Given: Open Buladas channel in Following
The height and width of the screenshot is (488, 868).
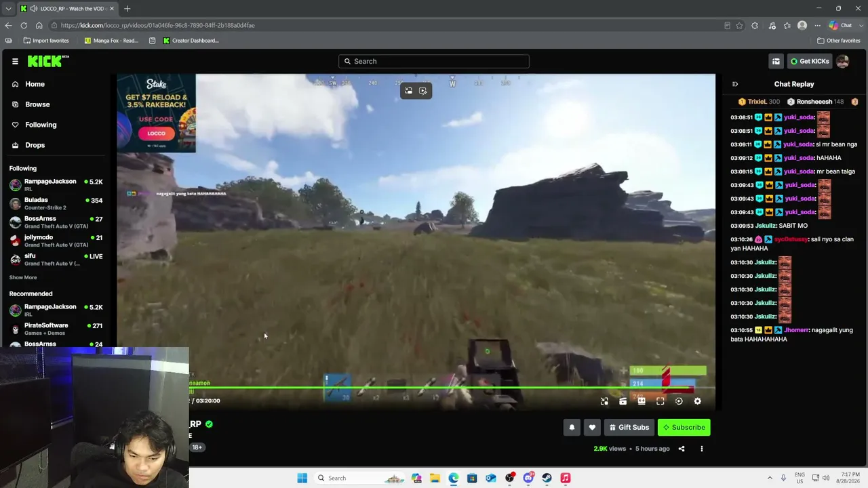Looking at the screenshot, I should (x=56, y=203).
